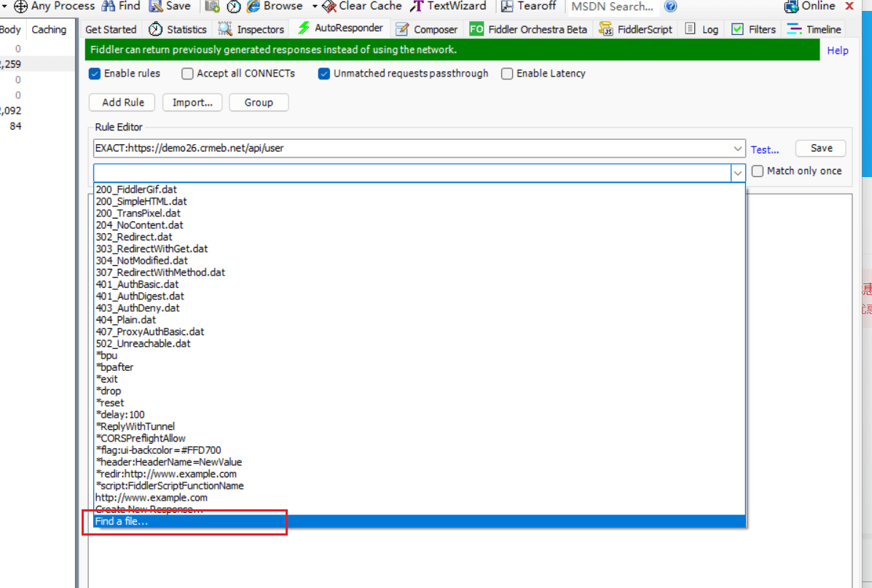The height and width of the screenshot is (588, 872).
Task: Click the Save toolbar icon
Action: 157,6
